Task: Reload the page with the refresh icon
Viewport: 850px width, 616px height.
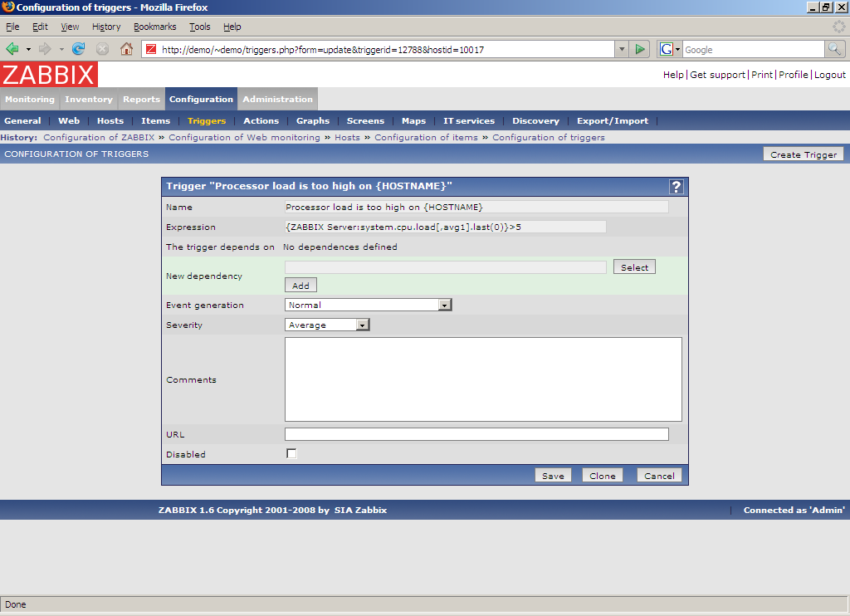Action: click(79, 49)
